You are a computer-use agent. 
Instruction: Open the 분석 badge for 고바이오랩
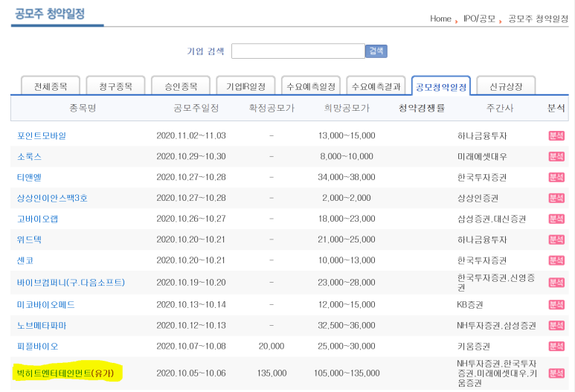(x=556, y=219)
